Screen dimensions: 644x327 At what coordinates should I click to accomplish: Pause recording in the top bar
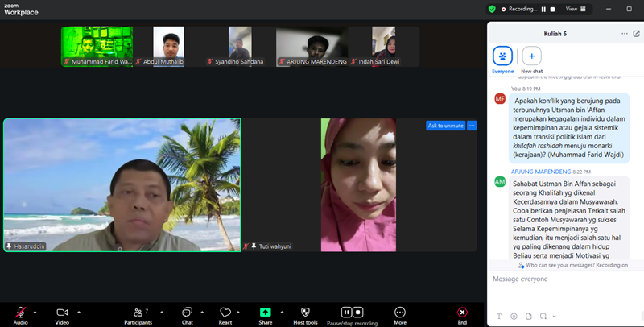point(543,9)
